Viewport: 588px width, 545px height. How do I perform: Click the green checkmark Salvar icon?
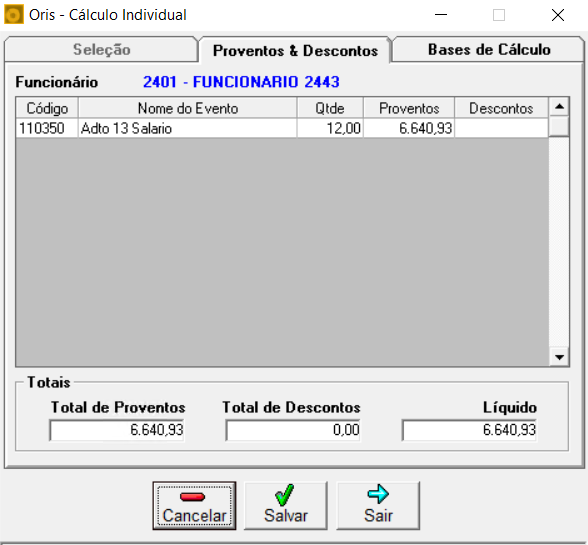pyautogui.click(x=285, y=495)
